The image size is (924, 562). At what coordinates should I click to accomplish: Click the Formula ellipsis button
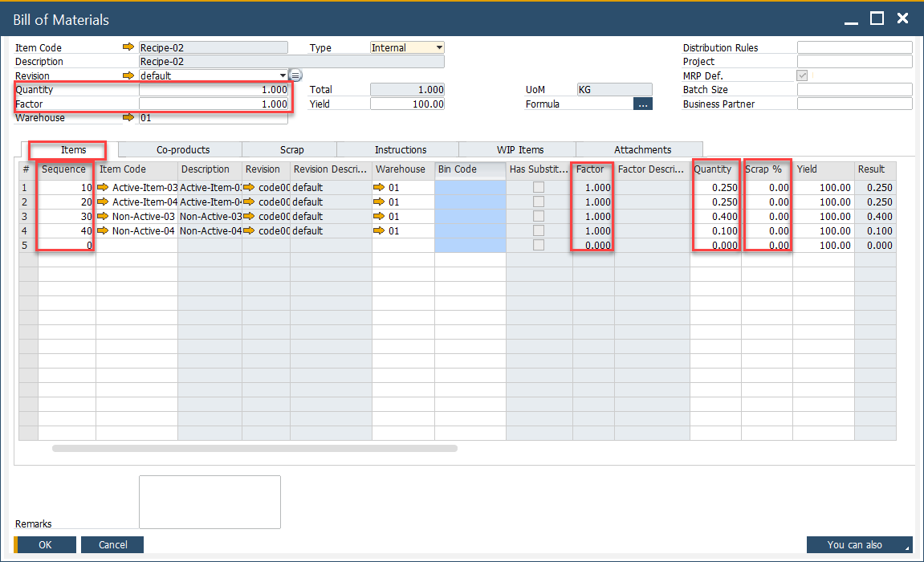642,104
